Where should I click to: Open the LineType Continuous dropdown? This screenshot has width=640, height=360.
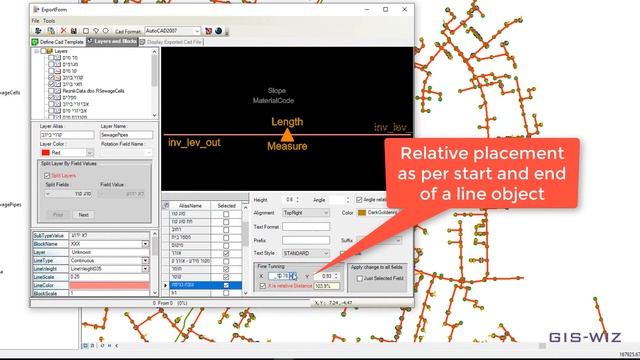coord(145,260)
